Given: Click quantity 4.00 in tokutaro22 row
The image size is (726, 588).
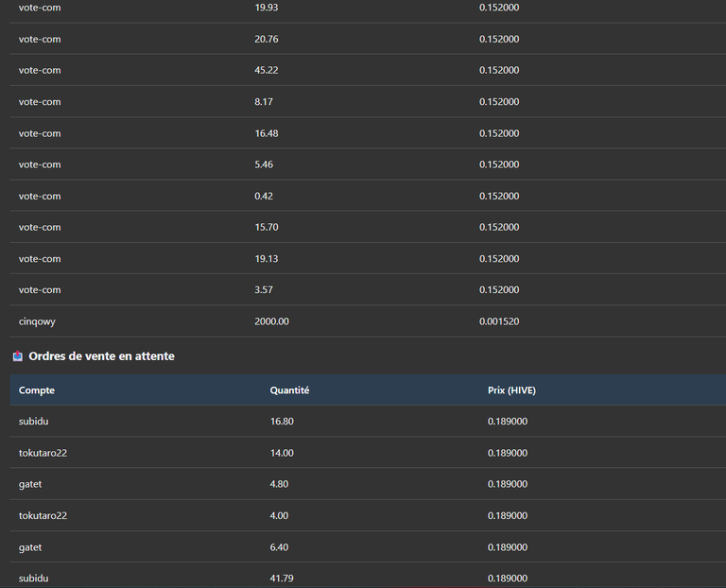Looking at the screenshot, I should click(x=279, y=515).
